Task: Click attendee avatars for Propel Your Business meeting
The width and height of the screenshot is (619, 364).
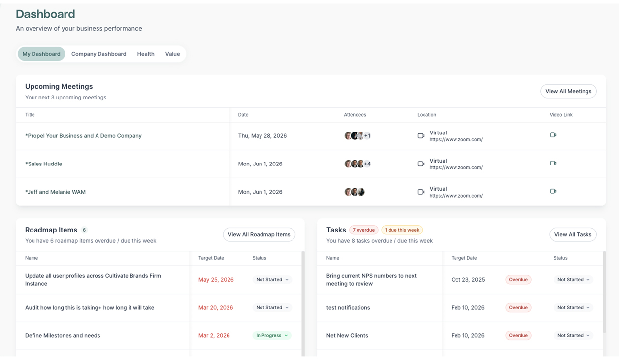Action: [358, 136]
